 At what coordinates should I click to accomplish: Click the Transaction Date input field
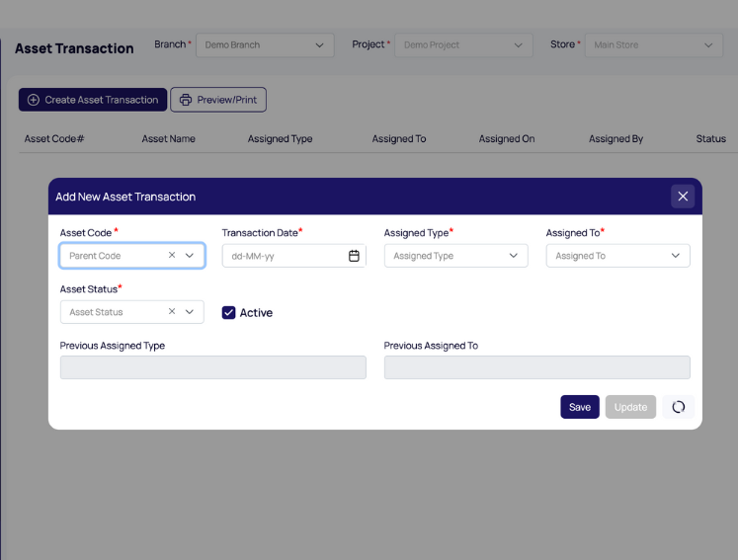[x=285, y=256]
